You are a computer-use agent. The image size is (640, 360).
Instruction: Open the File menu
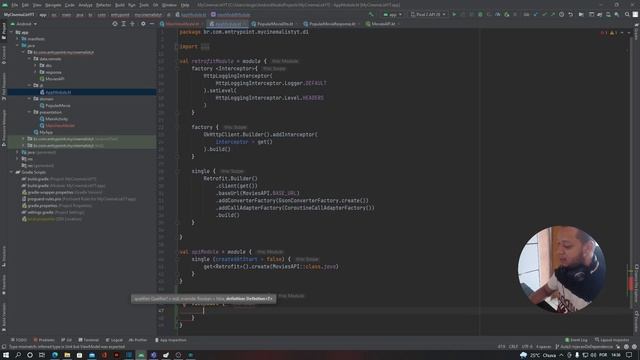[15, 5]
